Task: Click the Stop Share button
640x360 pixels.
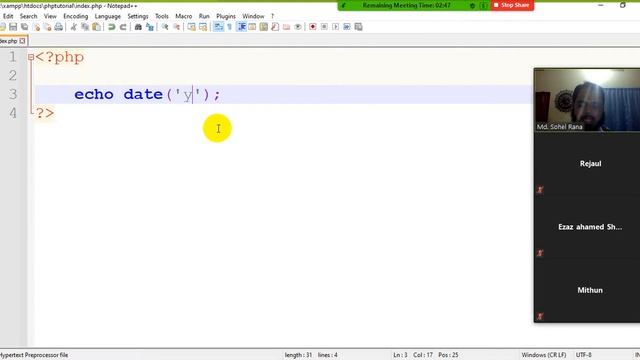Action: 512,5
